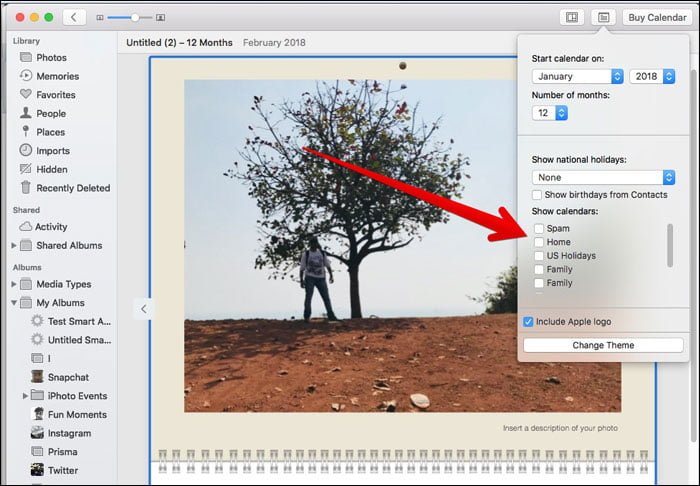Expand the iPhoto Events folder
The image size is (700, 486).
pyautogui.click(x=25, y=396)
